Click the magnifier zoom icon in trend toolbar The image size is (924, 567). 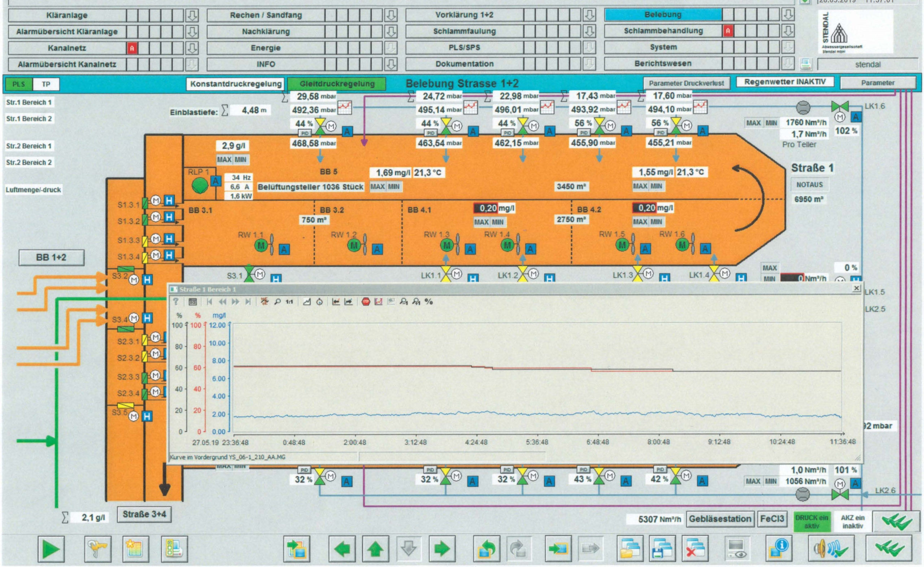(x=277, y=301)
